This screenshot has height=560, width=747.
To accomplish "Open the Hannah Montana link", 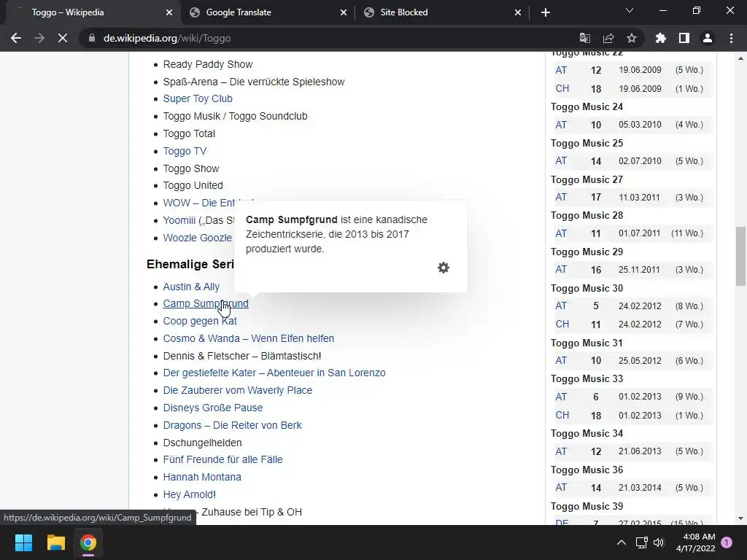I will pos(202,477).
